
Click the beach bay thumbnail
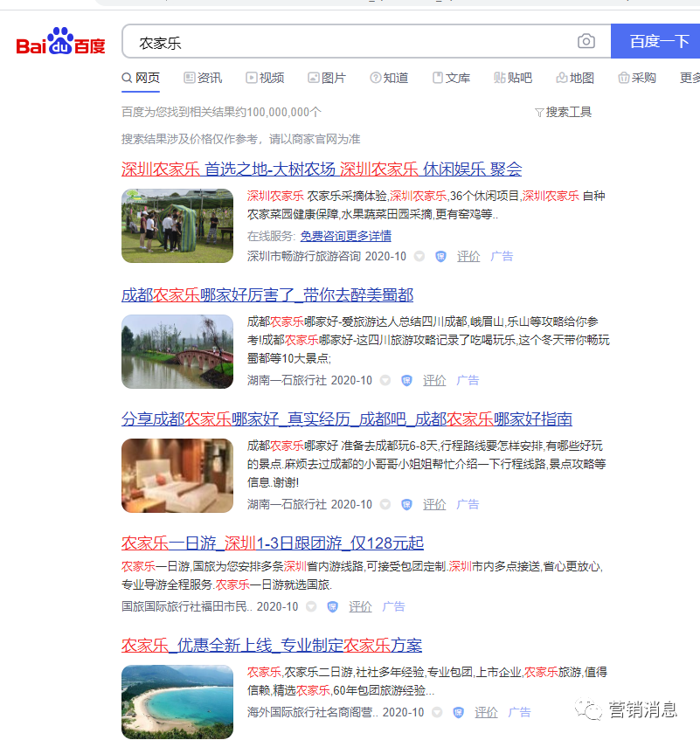pyautogui.click(x=177, y=702)
